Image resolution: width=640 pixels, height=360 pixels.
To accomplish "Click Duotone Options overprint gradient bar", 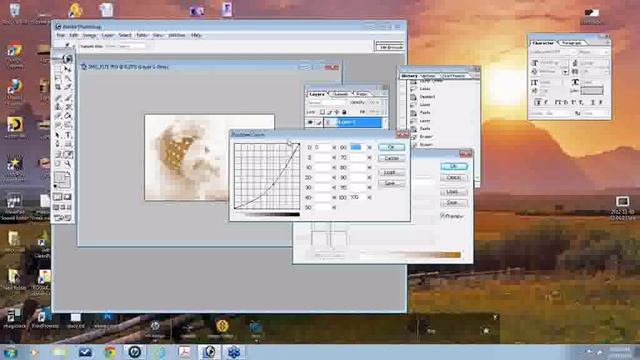I will pos(410,255).
